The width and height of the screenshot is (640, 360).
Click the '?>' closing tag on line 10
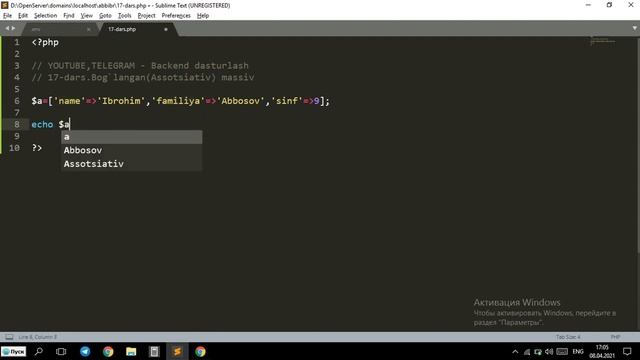[x=37, y=148]
